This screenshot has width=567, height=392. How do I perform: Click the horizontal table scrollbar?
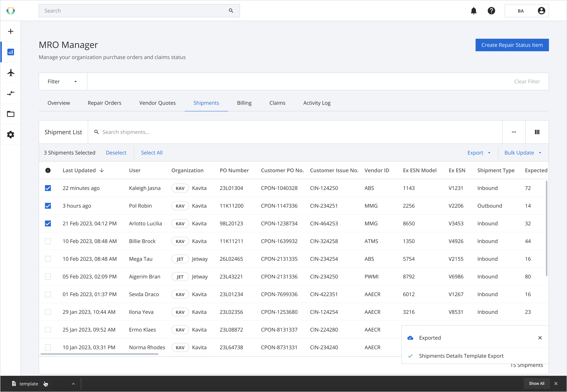click(100, 354)
